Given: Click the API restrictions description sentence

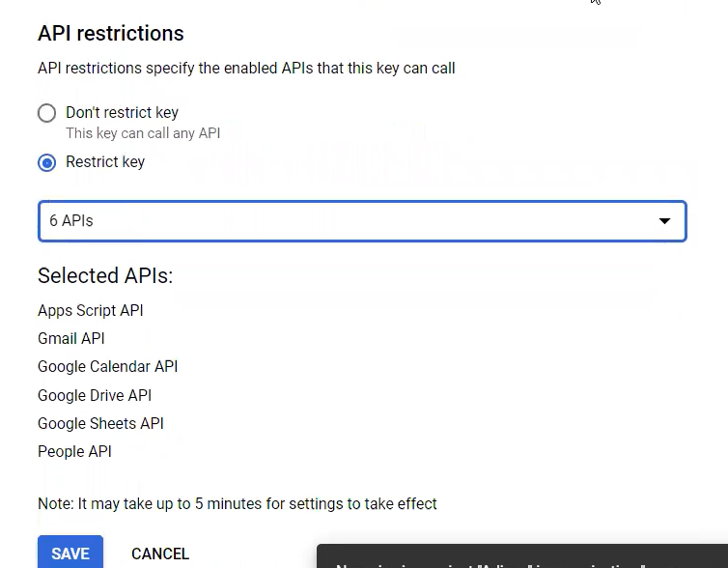Looking at the screenshot, I should pos(246,69).
